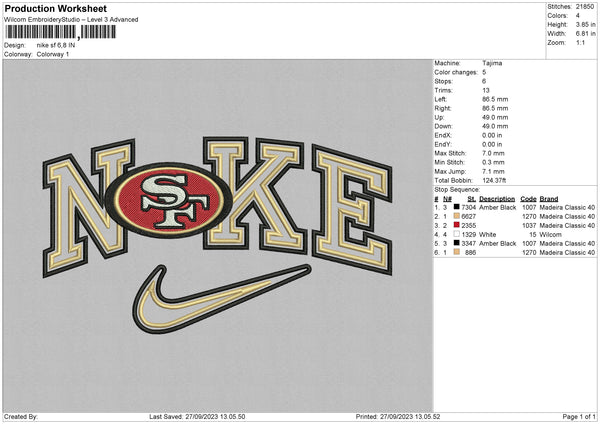Click code '1037' in stop row 3
This screenshot has height=424, width=600.
[x=529, y=225]
